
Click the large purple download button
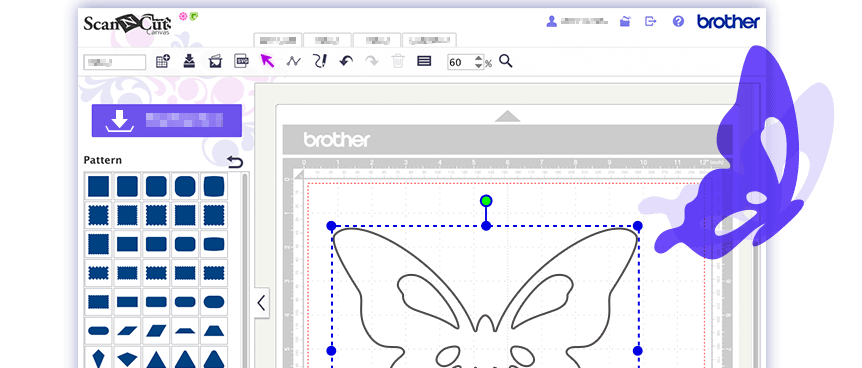[x=167, y=120]
